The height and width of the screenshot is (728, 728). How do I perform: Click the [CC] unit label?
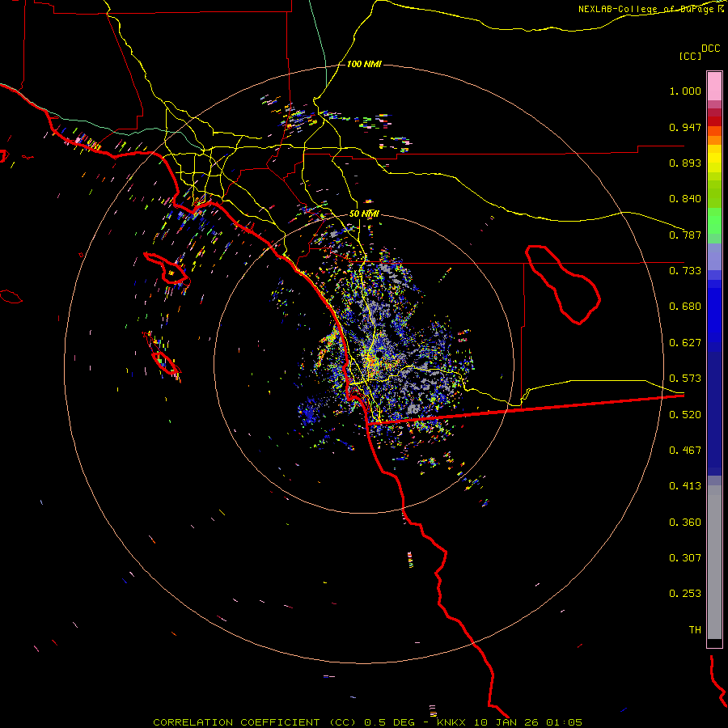coord(690,56)
